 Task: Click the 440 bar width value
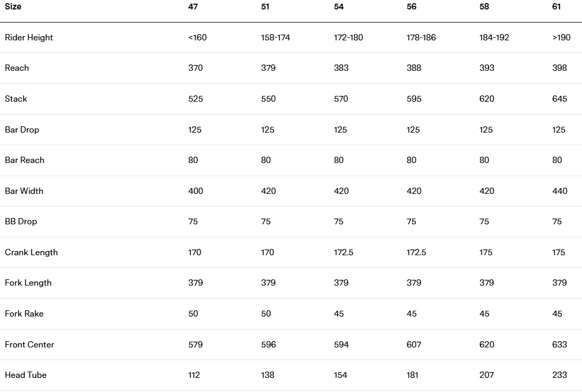coord(559,191)
